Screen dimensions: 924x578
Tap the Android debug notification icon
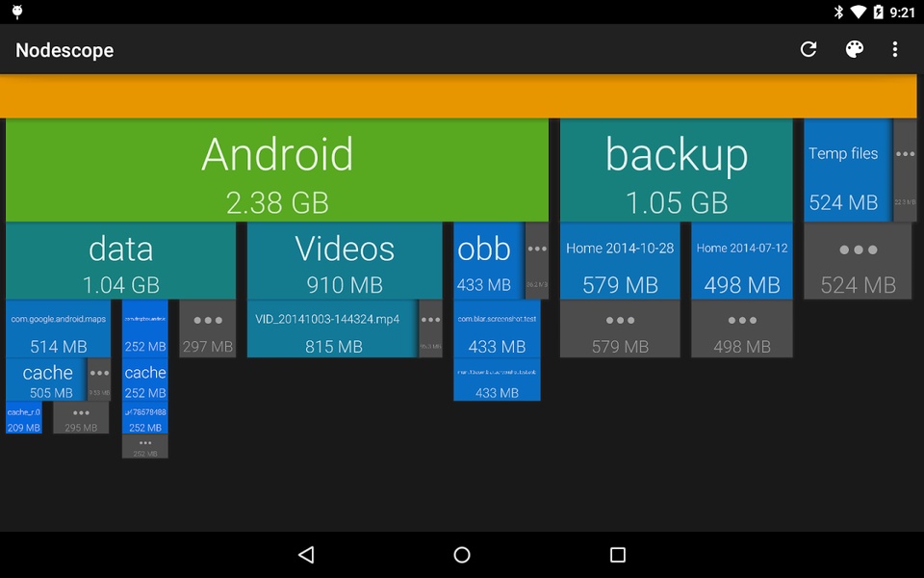point(17,12)
